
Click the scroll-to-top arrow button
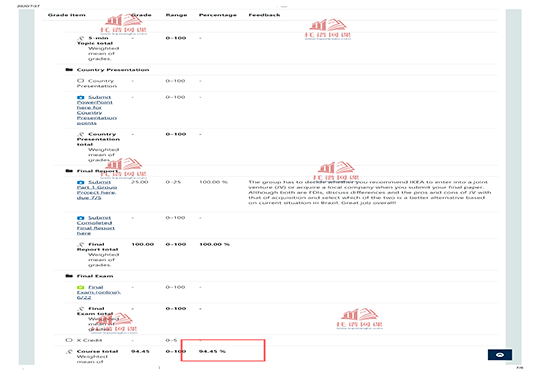point(500,355)
